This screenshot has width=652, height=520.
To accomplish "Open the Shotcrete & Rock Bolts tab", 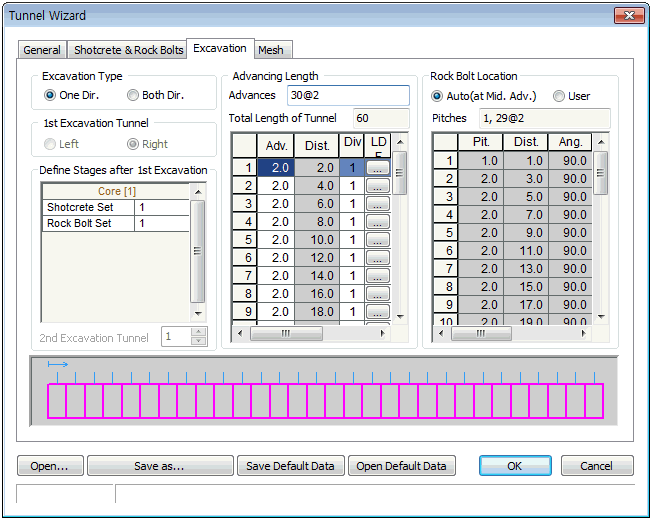I will click(x=129, y=50).
